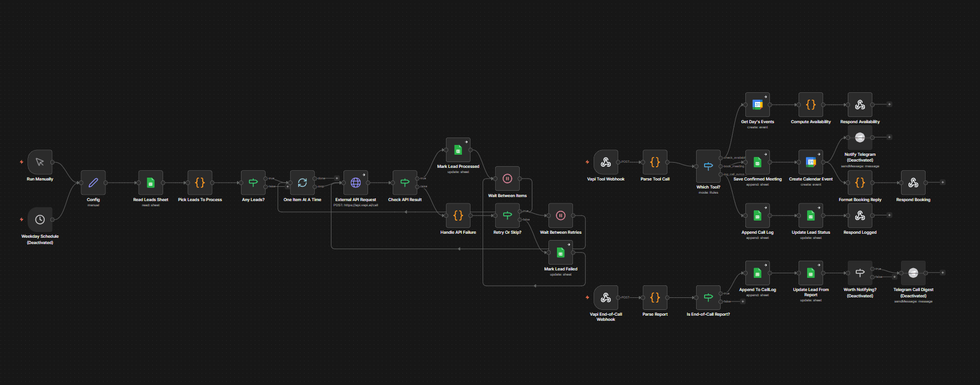Add a node after Telegram Call Digest
Image resolution: width=980 pixels, height=385 pixels.
point(942,273)
